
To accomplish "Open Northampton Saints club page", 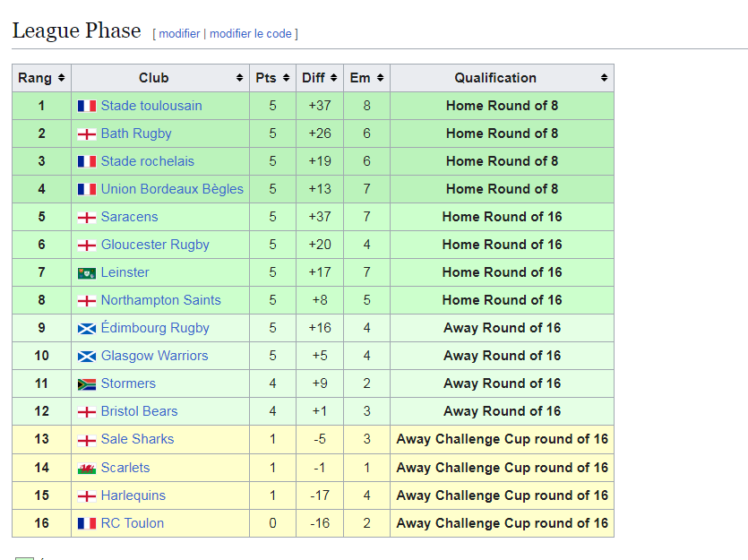I will click(x=160, y=300).
